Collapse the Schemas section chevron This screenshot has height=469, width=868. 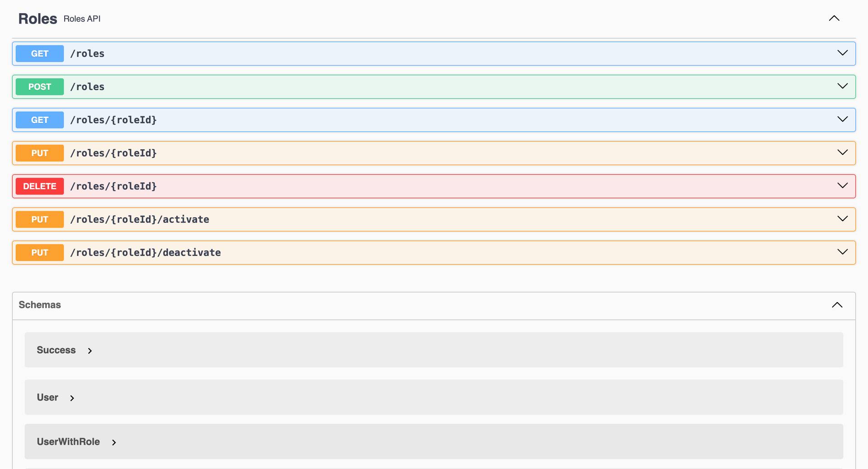837,305
